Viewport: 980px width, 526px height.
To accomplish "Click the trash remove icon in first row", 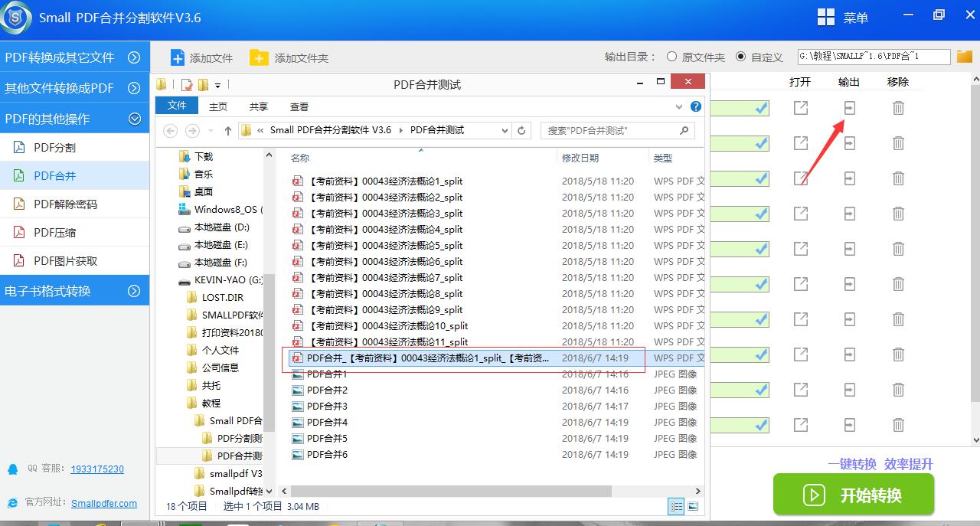I will click(x=898, y=108).
